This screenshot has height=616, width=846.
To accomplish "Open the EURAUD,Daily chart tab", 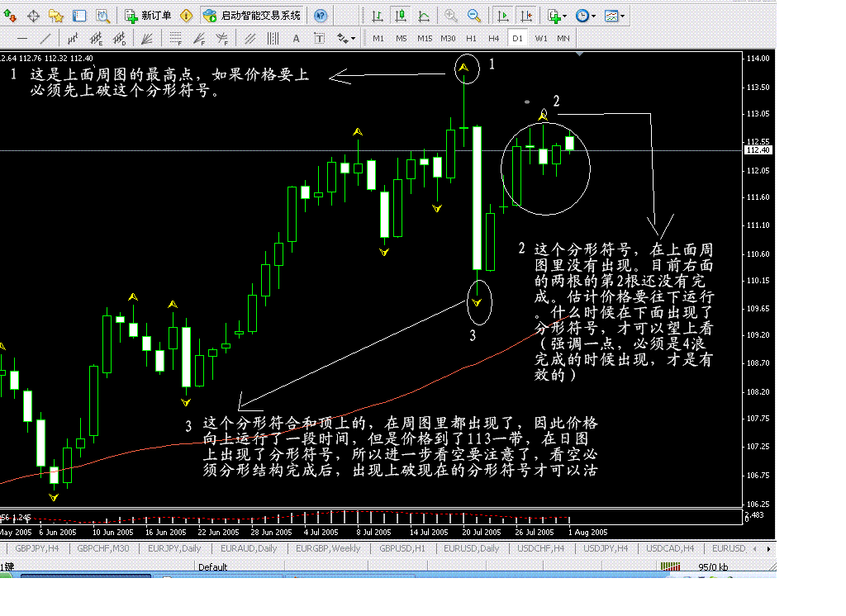I will pos(249,548).
